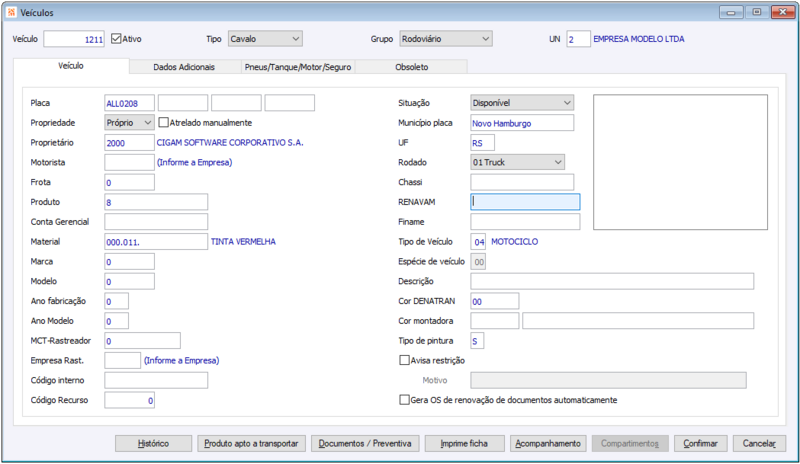The height and width of the screenshot is (464, 800).
Task: Open the Acompanhamento button
Action: click(548, 444)
